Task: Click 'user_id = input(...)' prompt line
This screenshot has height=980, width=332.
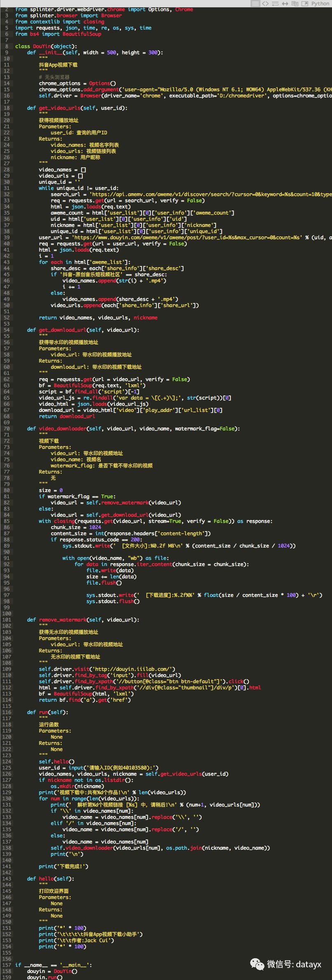Action: point(99,768)
